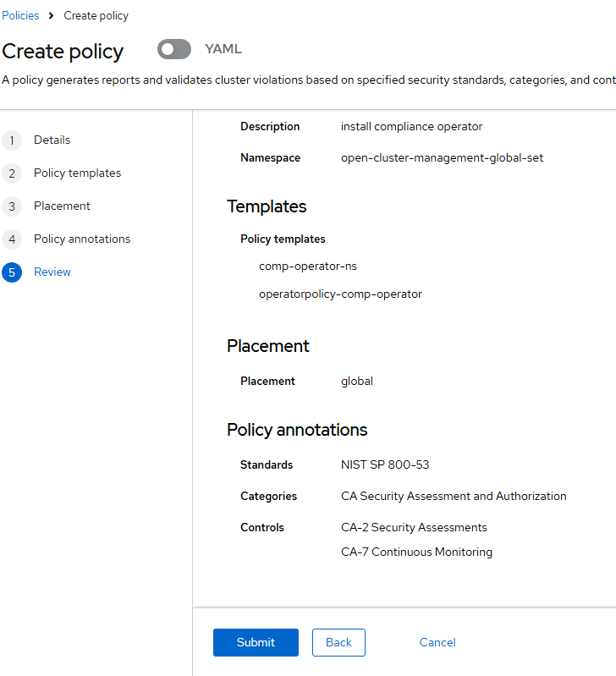Open the Placement wizard step
616x676 pixels.
coord(62,206)
